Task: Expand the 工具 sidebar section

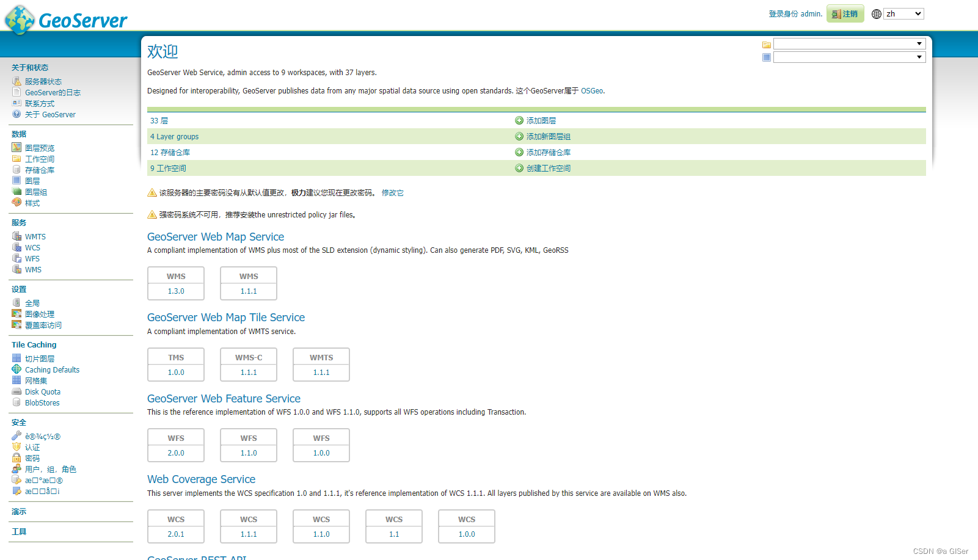Action: (19, 532)
